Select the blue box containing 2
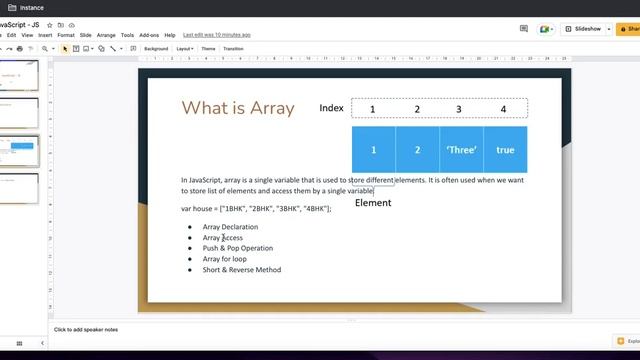 pos(417,150)
